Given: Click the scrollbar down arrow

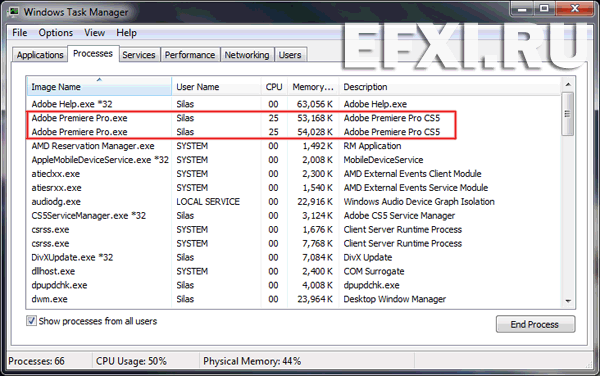Looking at the screenshot, I should click(568, 301).
